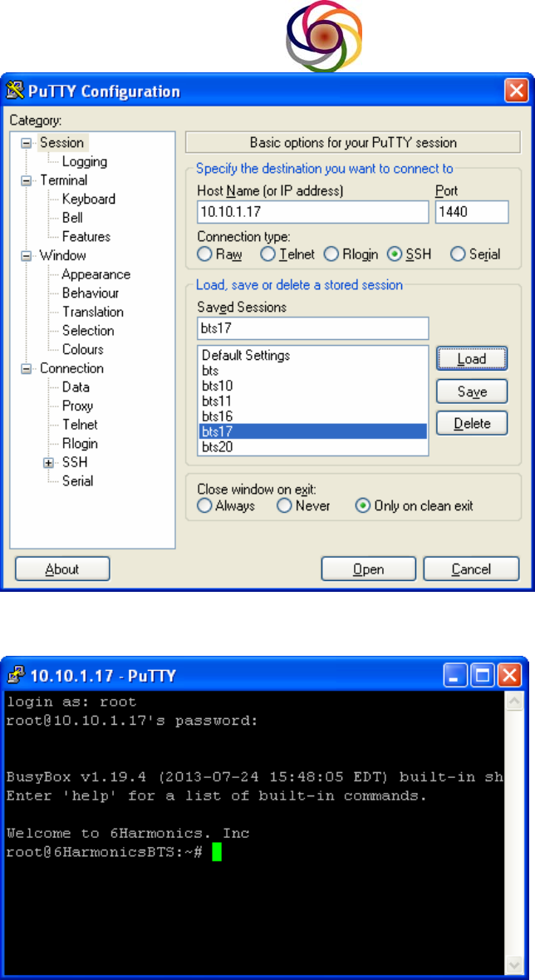Open the Data settings category
535x980 pixels.
point(76,387)
